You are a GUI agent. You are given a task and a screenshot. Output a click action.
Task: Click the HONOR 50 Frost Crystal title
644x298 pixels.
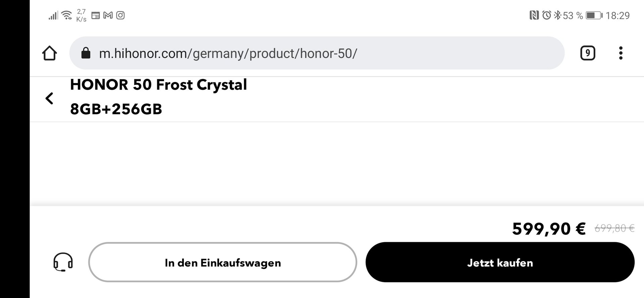click(158, 85)
